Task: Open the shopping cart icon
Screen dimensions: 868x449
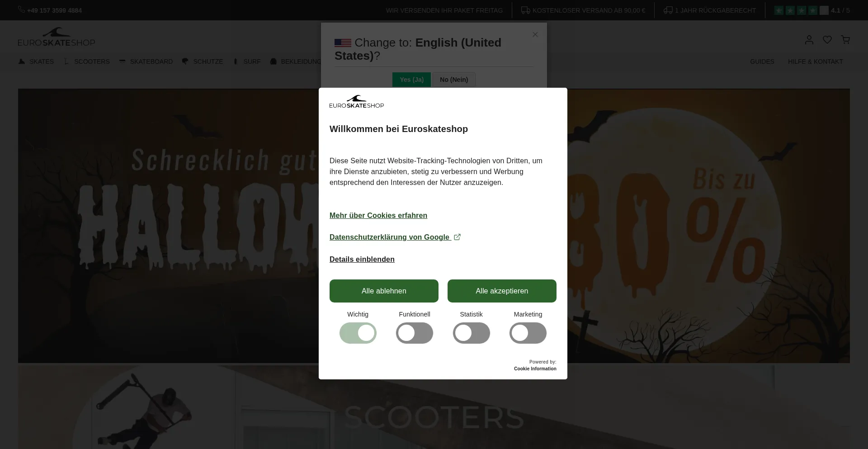Action: click(845, 40)
